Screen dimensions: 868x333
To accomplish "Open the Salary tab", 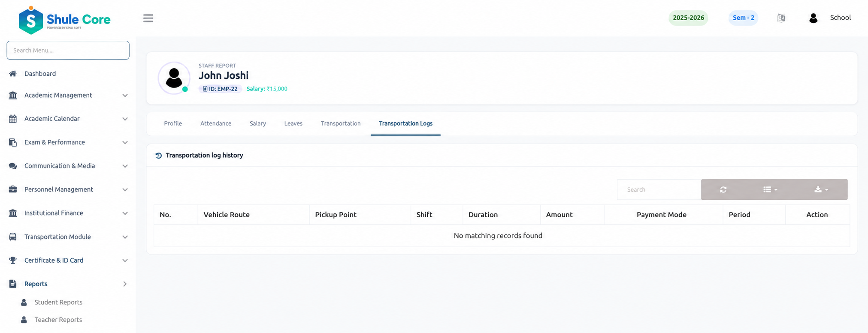I will pyautogui.click(x=258, y=123).
